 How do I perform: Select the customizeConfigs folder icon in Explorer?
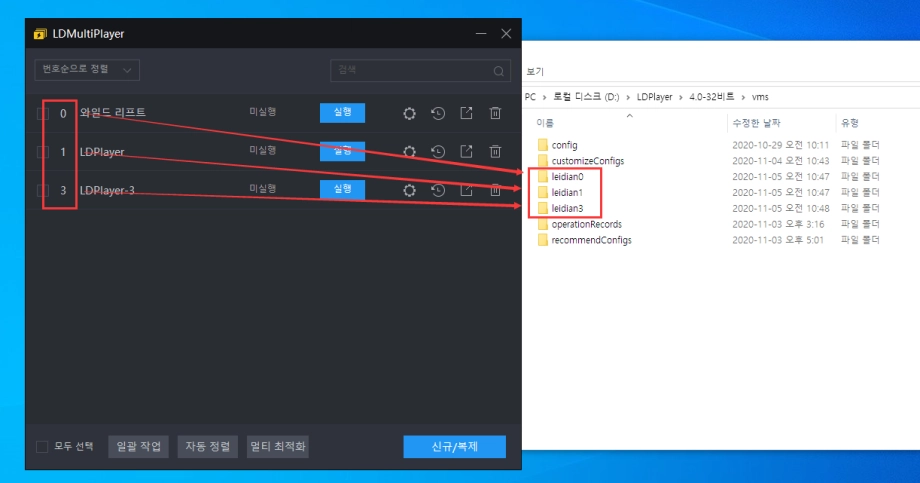pyautogui.click(x=543, y=160)
